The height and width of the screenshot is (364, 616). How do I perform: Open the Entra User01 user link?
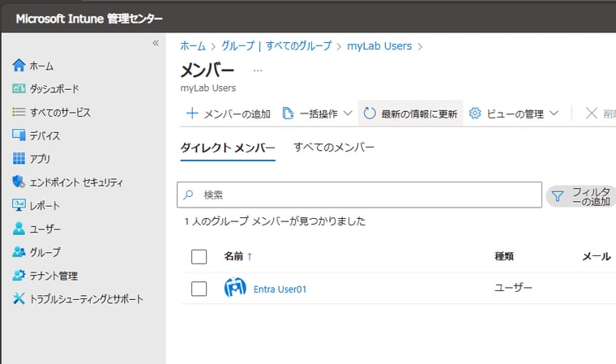280,289
